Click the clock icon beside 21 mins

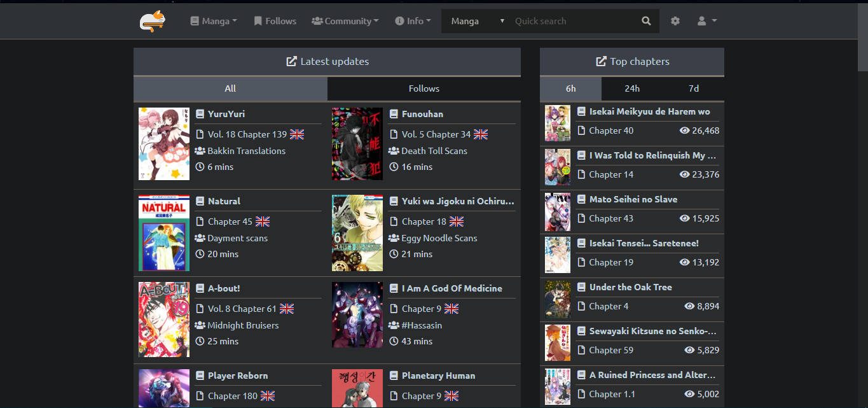point(394,254)
